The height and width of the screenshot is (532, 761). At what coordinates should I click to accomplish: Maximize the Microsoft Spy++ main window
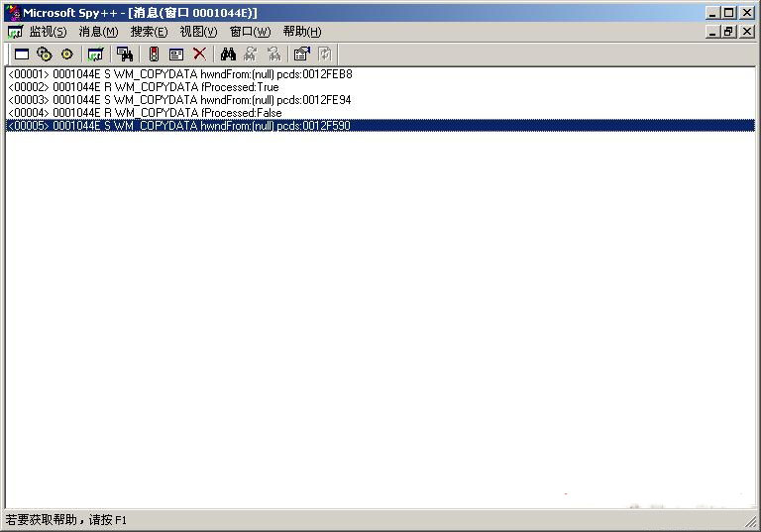[728, 13]
